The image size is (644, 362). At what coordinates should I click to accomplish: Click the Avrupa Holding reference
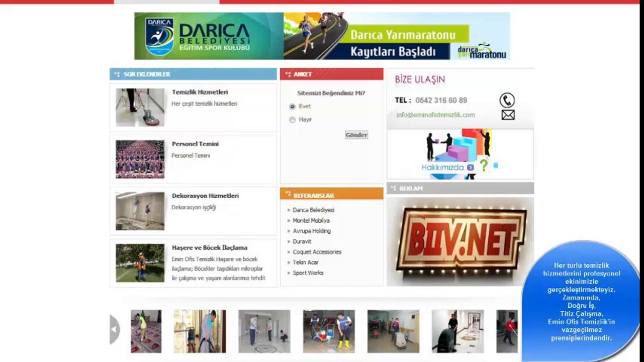pos(312,231)
